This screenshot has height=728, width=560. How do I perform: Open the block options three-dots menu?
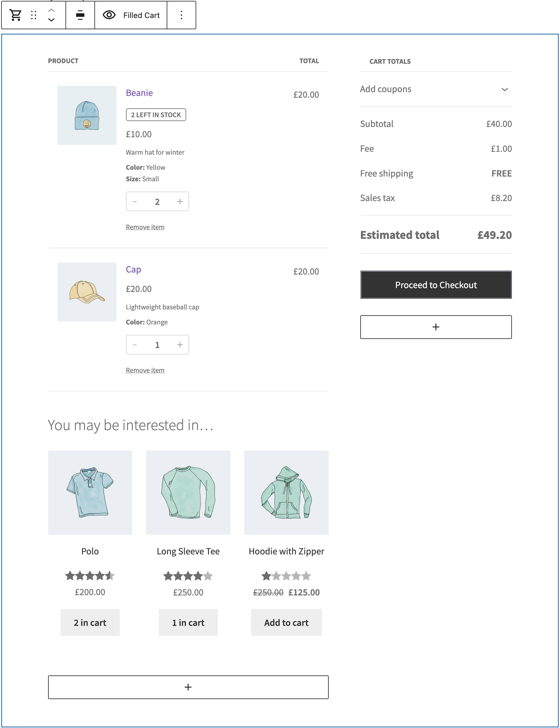(x=181, y=15)
